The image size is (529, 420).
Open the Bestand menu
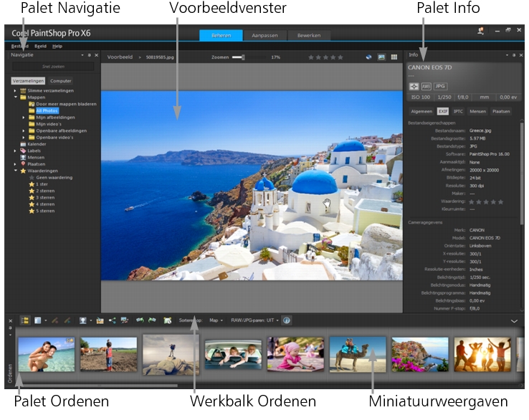(19, 46)
